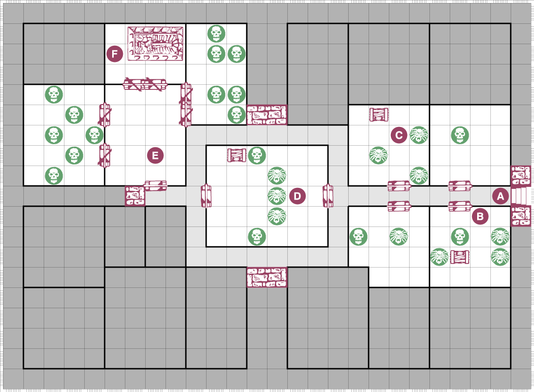Click the bottommost skull in the room left of E
The width and height of the screenshot is (534, 392).
pyautogui.click(x=54, y=176)
